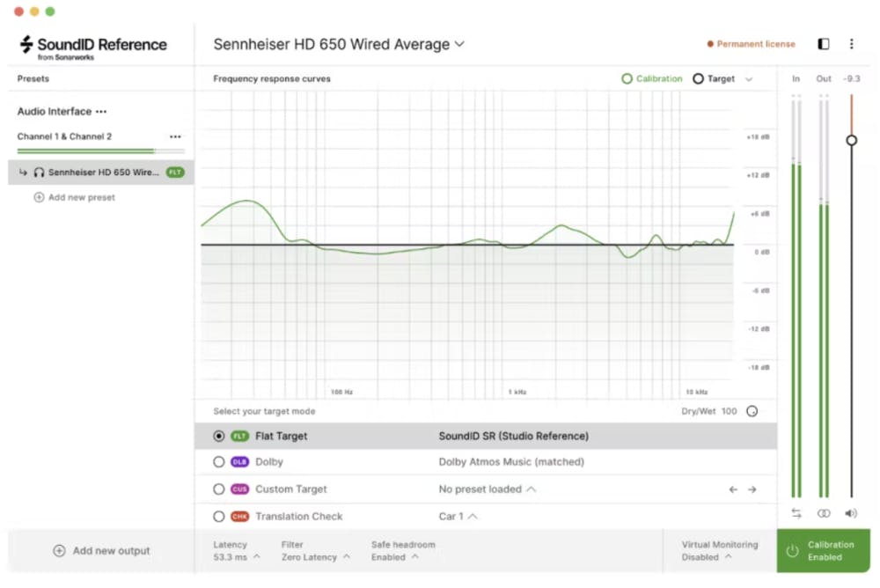The image size is (880, 588).
Task: Click the Dry/Wet knob icon
Action: coord(752,411)
